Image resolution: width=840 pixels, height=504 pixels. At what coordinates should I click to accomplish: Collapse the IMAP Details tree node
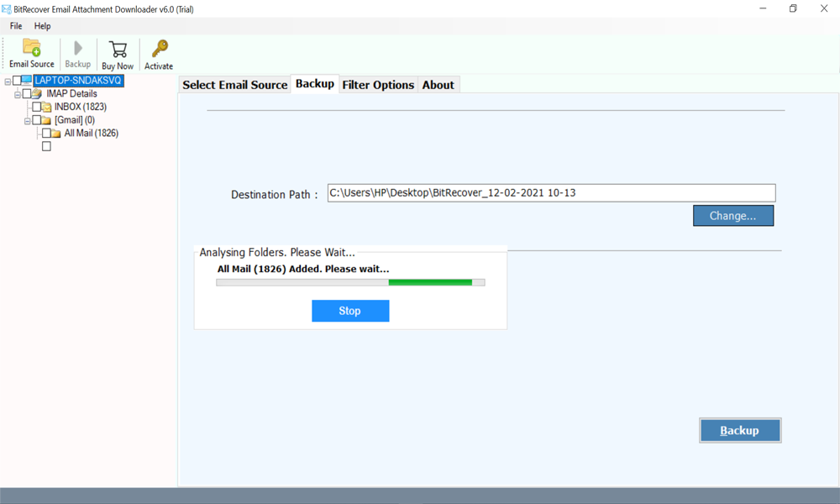17,95
